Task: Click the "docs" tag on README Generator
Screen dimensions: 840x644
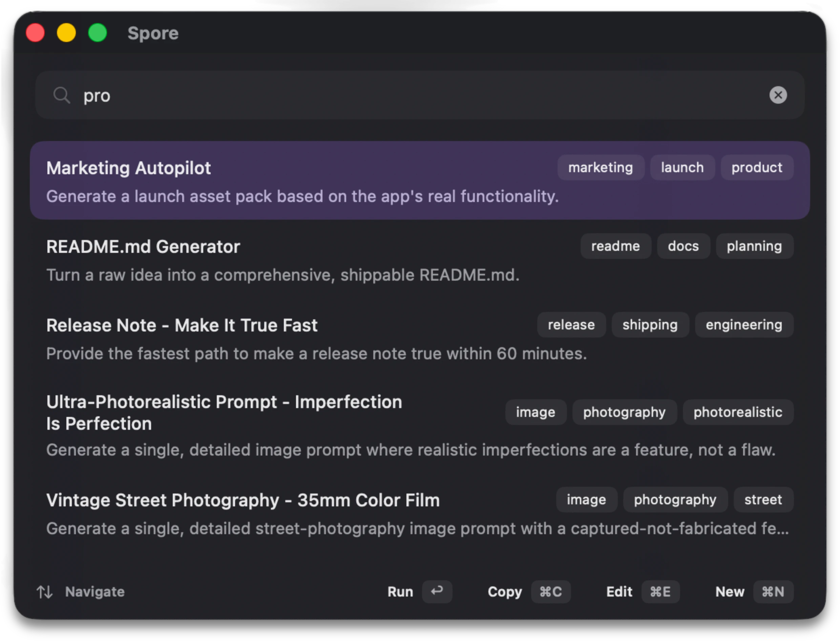Action: pyautogui.click(x=683, y=246)
